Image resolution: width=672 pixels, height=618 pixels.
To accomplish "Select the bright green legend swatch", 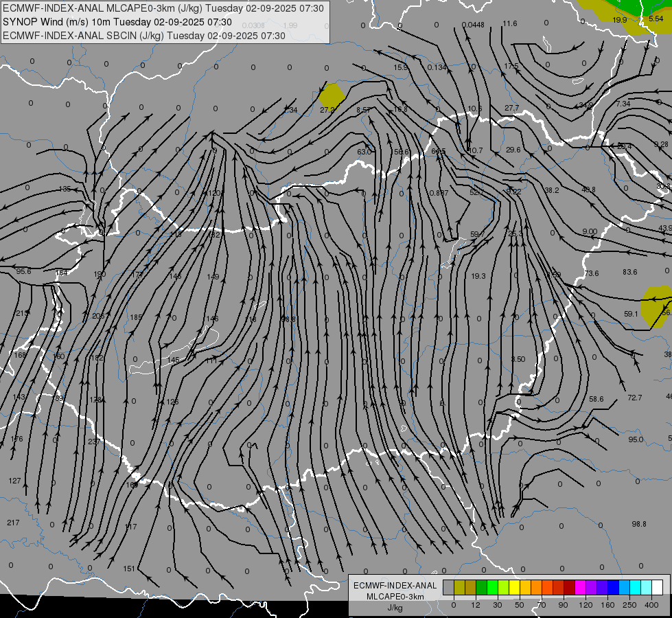I will 492,587.
